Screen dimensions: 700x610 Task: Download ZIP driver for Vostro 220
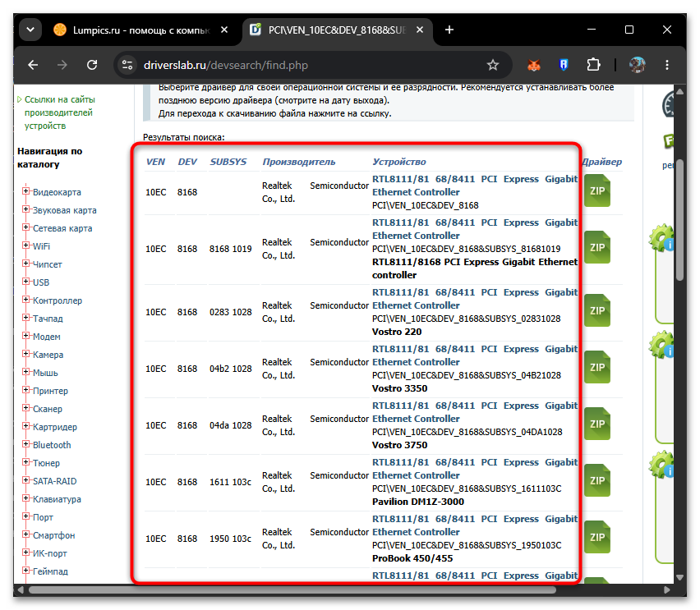[596, 311]
